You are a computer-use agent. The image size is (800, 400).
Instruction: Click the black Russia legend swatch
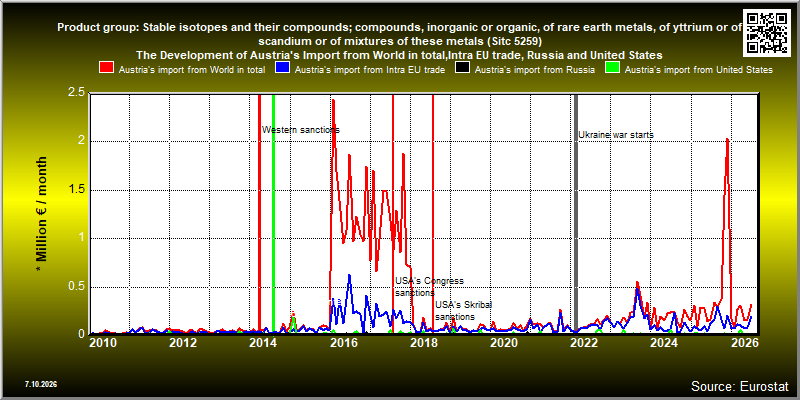[462, 68]
